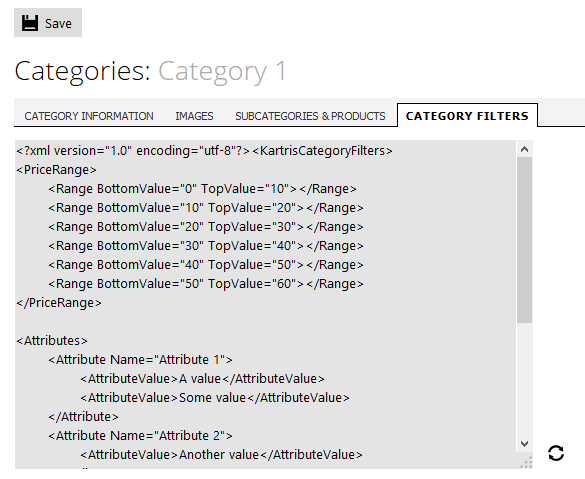Click the vertical scrollbar thumb

coord(525,240)
